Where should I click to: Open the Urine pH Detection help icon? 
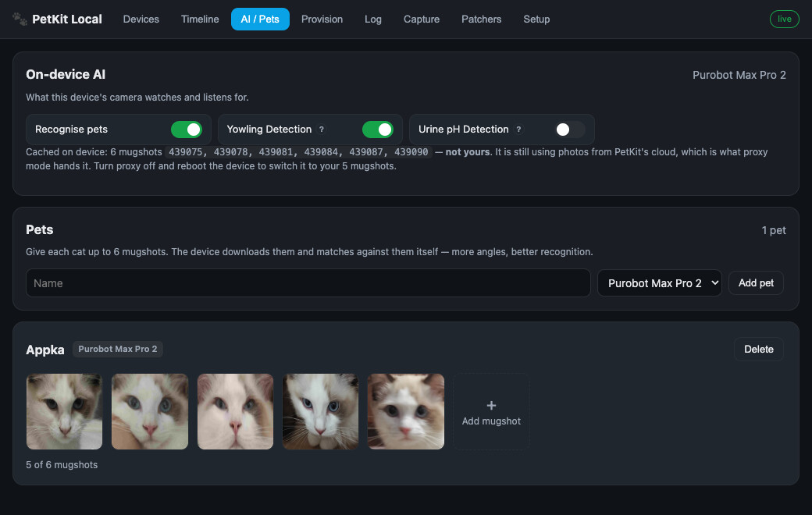tap(518, 130)
